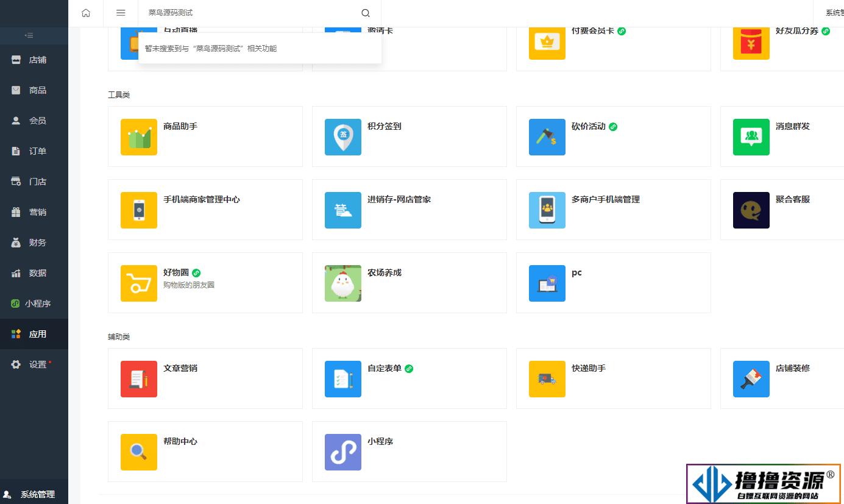The width and height of the screenshot is (844, 504).
Task: Open 营销 in the sidebar
Action: click(34, 212)
